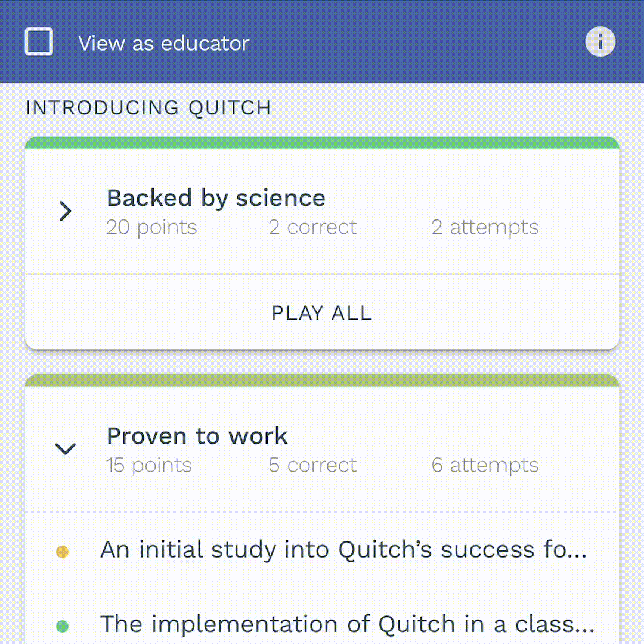Screen dimensions: 644x644
Task: Open the Backed by science title
Action: click(x=216, y=199)
